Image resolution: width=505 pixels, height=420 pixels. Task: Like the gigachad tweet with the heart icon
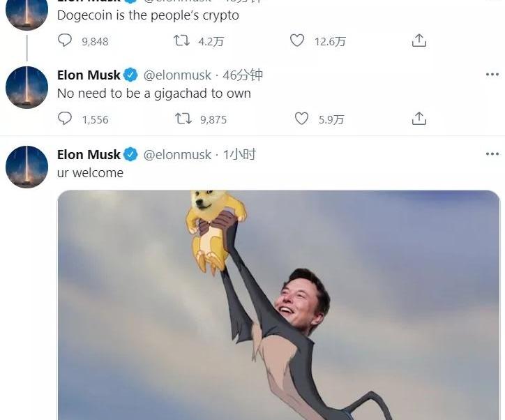point(302,119)
